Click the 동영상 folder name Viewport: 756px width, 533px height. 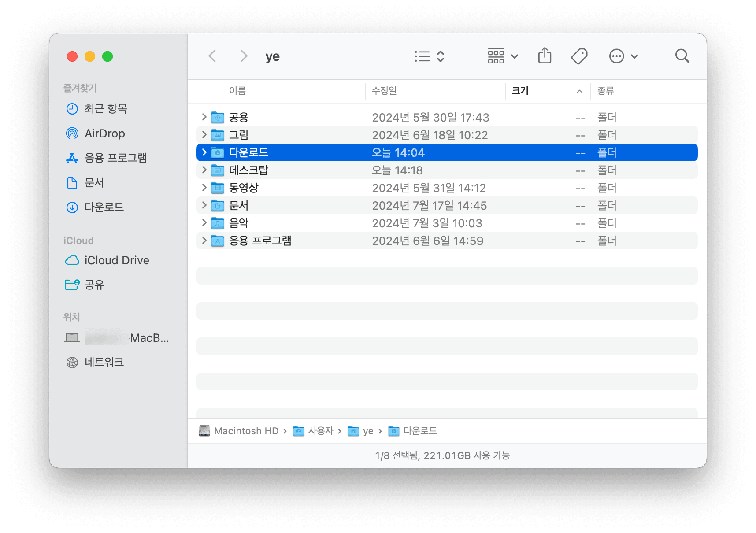pyautogui.click(x=244, y=188)
